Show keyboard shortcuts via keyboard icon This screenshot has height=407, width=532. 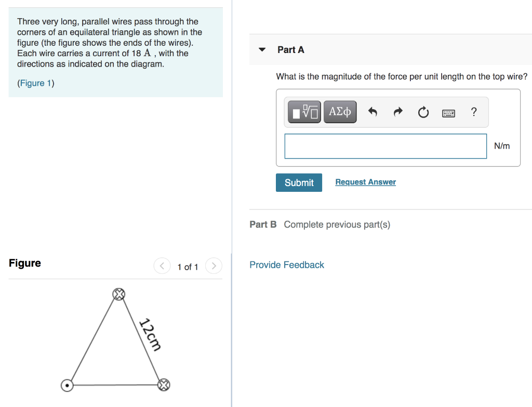click(x=448, y=113)
